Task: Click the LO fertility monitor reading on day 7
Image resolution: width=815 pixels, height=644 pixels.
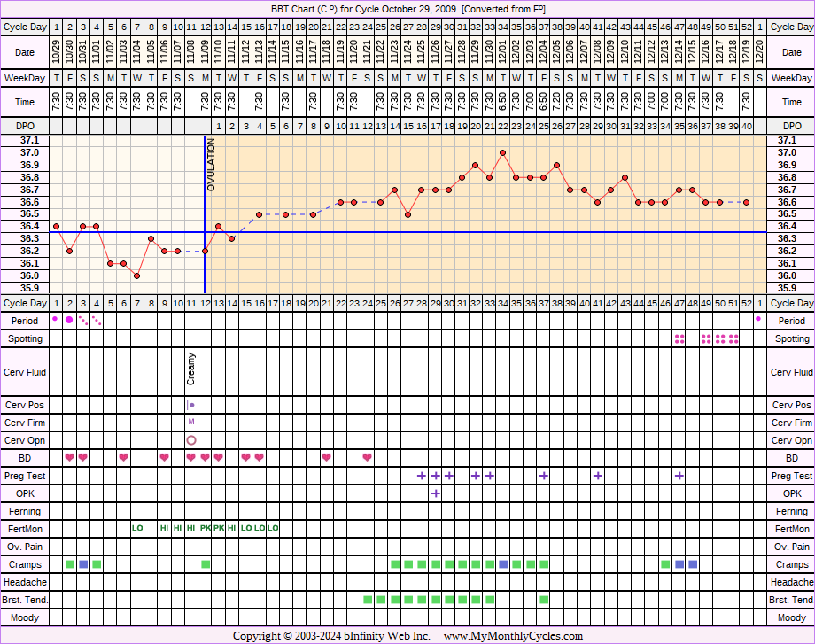Action: point(137,529)
